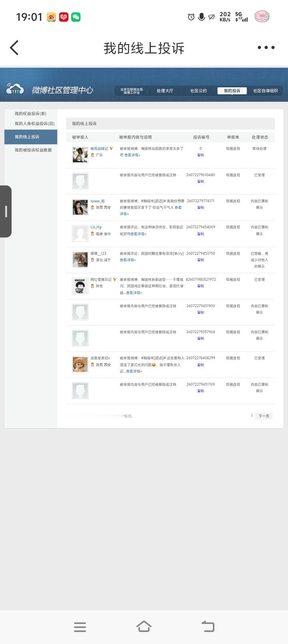Click 复制 under 26072279453750
Screen dimensions: 288x644
(201, 260)
